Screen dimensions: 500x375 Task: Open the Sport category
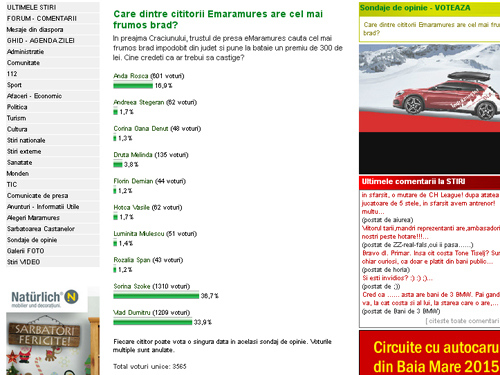[14, 85]
